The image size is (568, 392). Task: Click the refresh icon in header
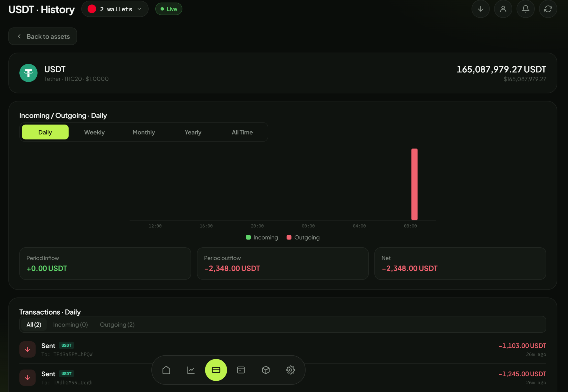point(548,9)
